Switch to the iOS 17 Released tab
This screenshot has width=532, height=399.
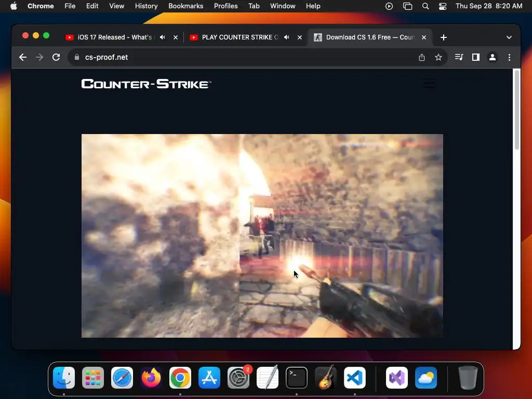(115, 37)
